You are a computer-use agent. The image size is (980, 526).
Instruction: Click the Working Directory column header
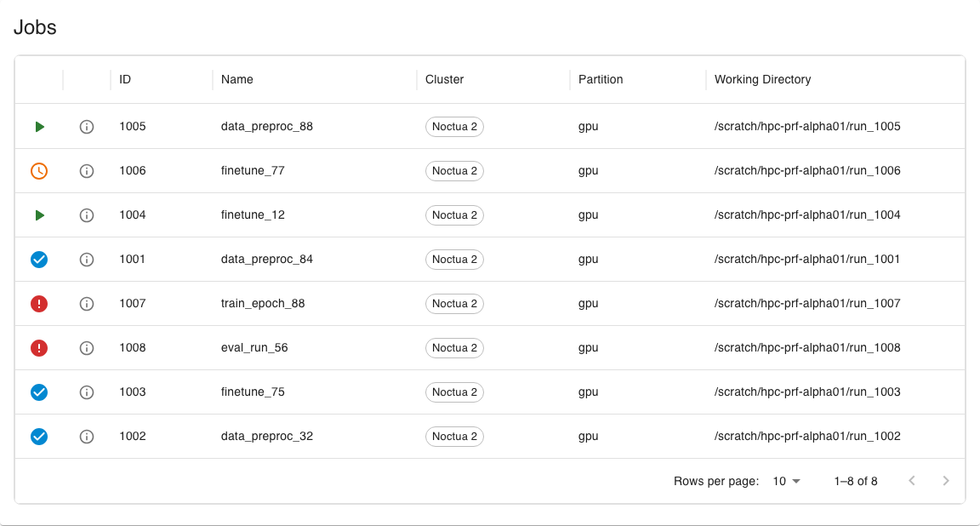(x=762, y=79)
